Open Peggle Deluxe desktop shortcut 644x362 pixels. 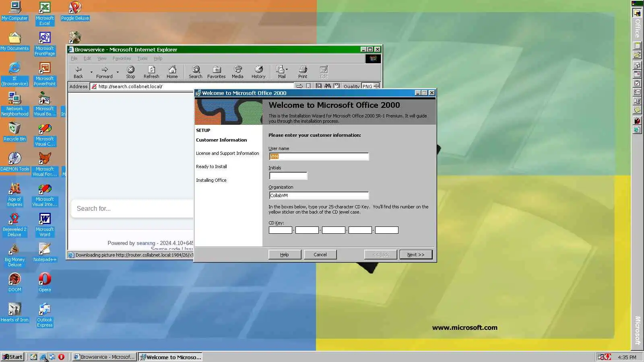[75, 11]
